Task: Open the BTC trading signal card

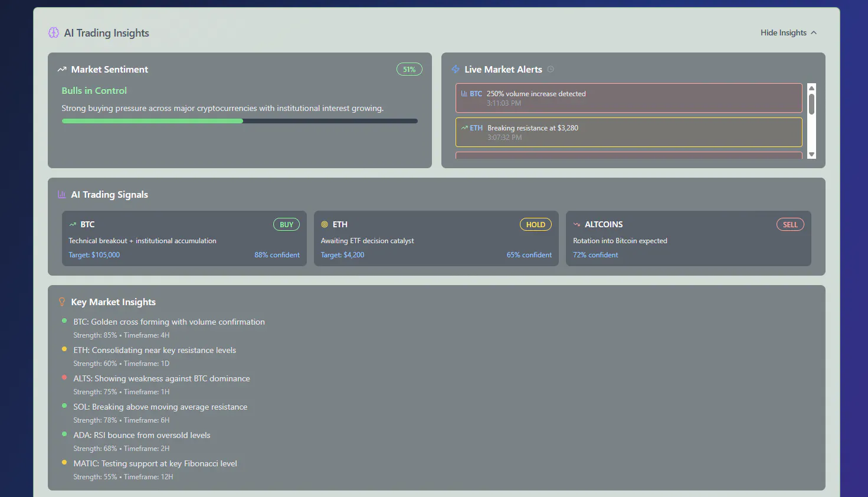Action: (x=184, y=238)
